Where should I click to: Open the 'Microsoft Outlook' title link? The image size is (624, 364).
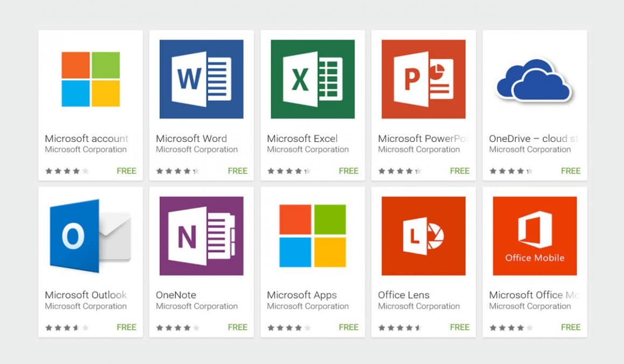point(86,295)
